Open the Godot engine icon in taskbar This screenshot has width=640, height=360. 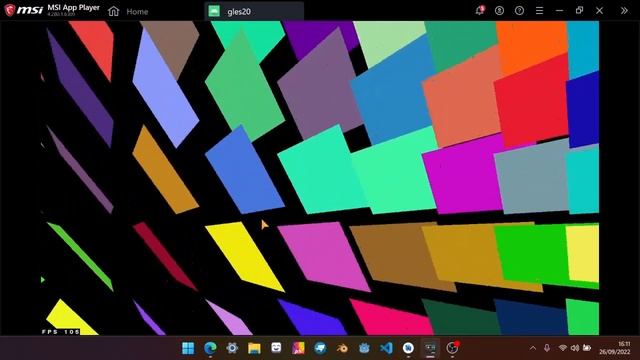coord(364,348)
